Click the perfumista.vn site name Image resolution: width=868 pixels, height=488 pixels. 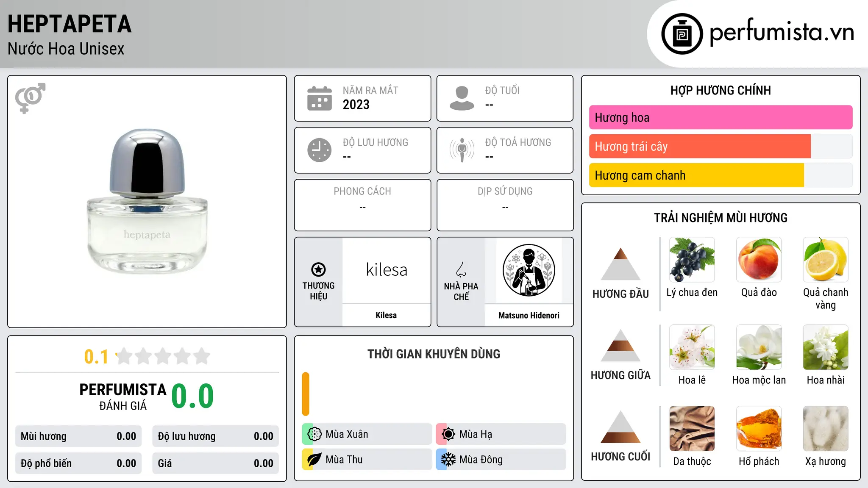782,33
